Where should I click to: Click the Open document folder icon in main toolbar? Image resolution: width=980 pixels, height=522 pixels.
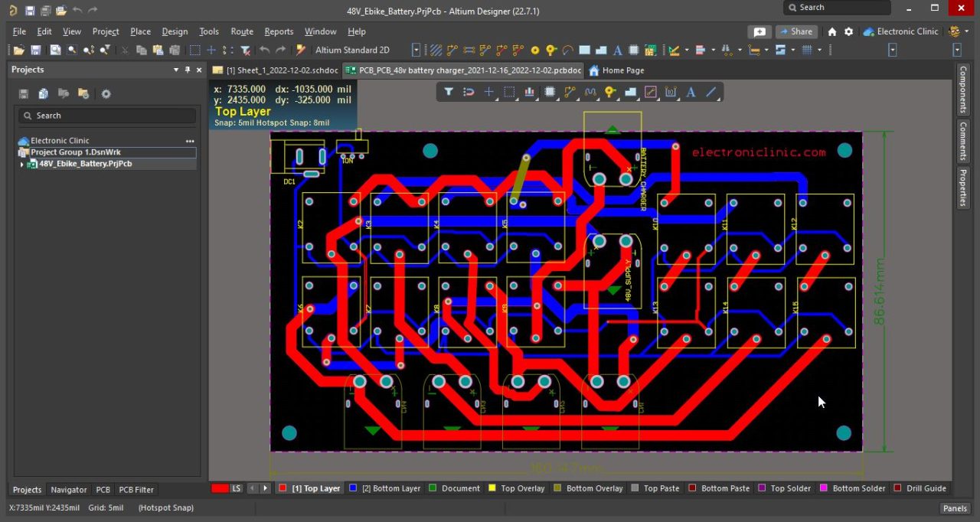click(18, 51)
